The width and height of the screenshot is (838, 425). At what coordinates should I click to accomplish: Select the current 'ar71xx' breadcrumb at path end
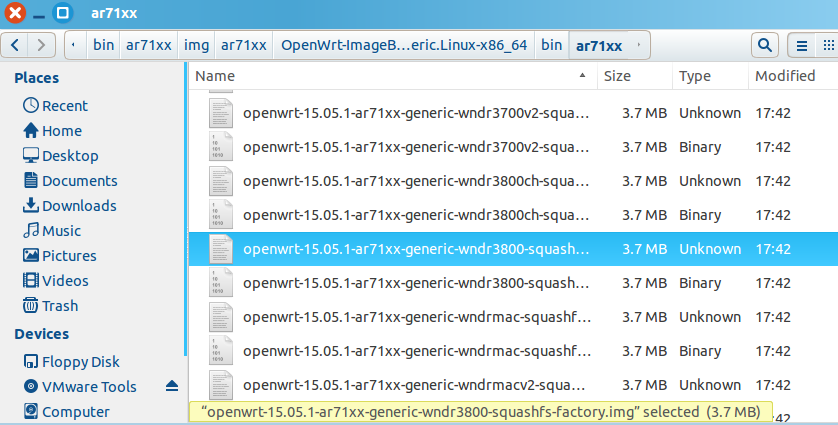click(599, 45)
